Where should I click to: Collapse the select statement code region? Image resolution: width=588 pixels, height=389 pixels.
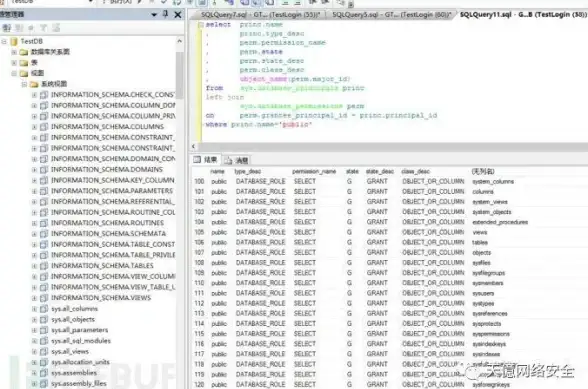point(201,25)
